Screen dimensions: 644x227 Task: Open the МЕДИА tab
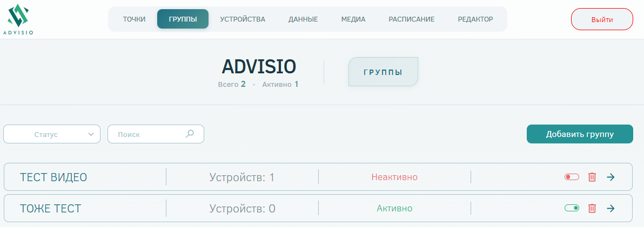[353, 19]
